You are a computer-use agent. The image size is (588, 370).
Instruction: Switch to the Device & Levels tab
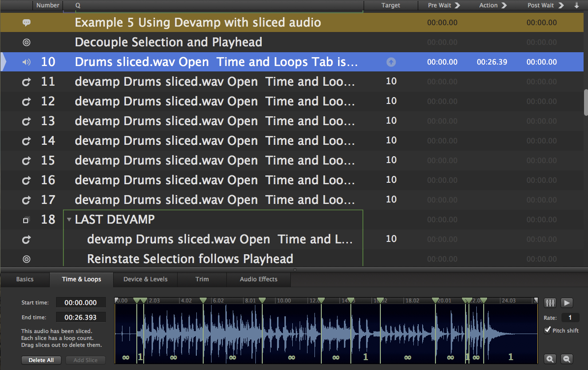click(145, 279)
